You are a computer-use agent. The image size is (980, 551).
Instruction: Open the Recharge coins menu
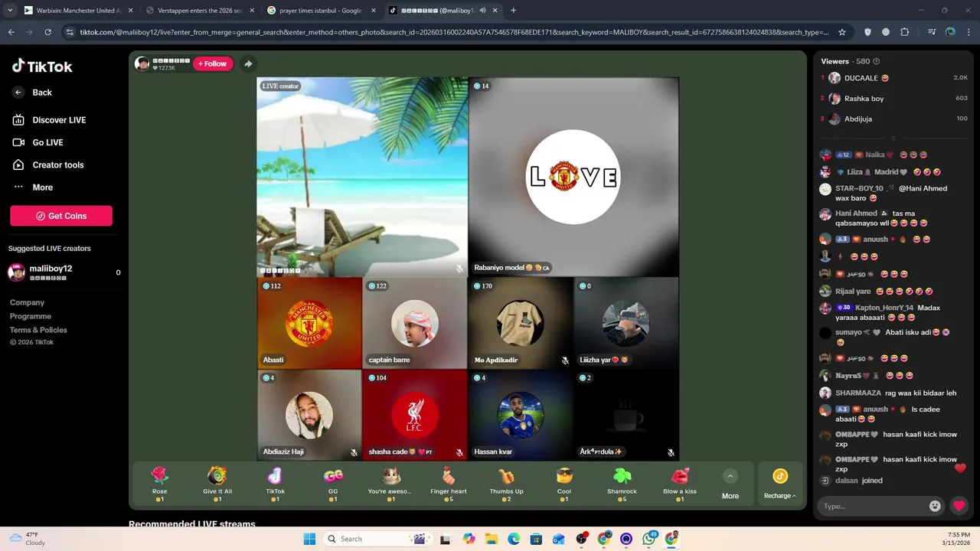pyautogui.click(x=780, y=484)
